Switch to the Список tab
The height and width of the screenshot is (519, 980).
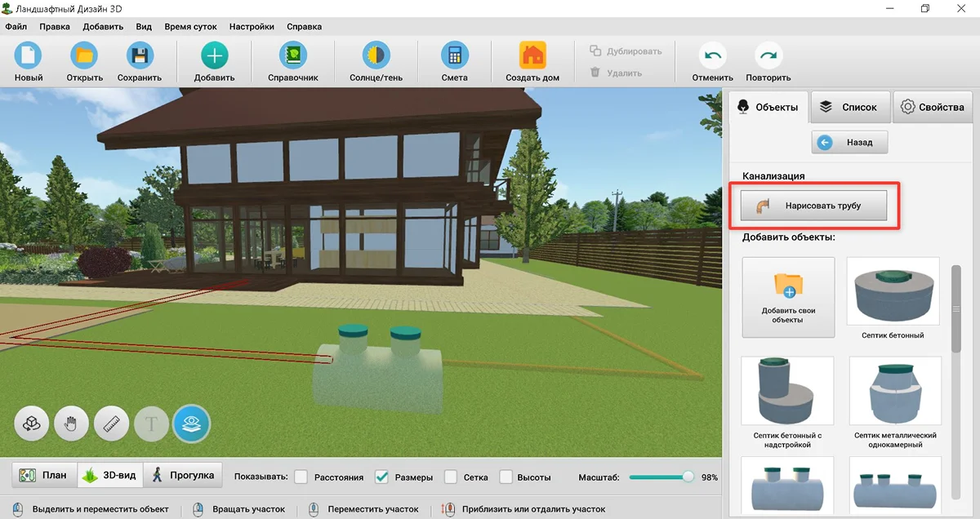pyautogui.click(x=850, y=107)
